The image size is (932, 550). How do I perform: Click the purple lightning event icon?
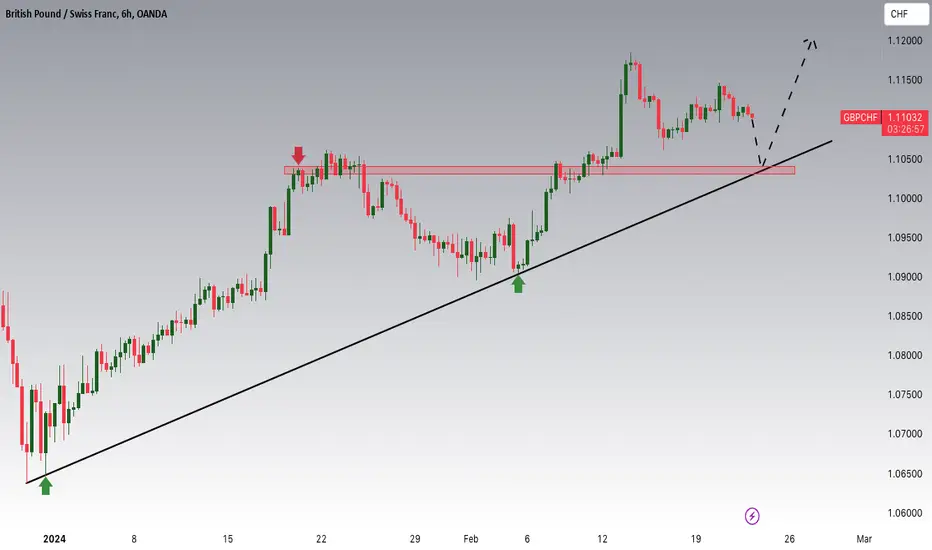coord(752,516)
